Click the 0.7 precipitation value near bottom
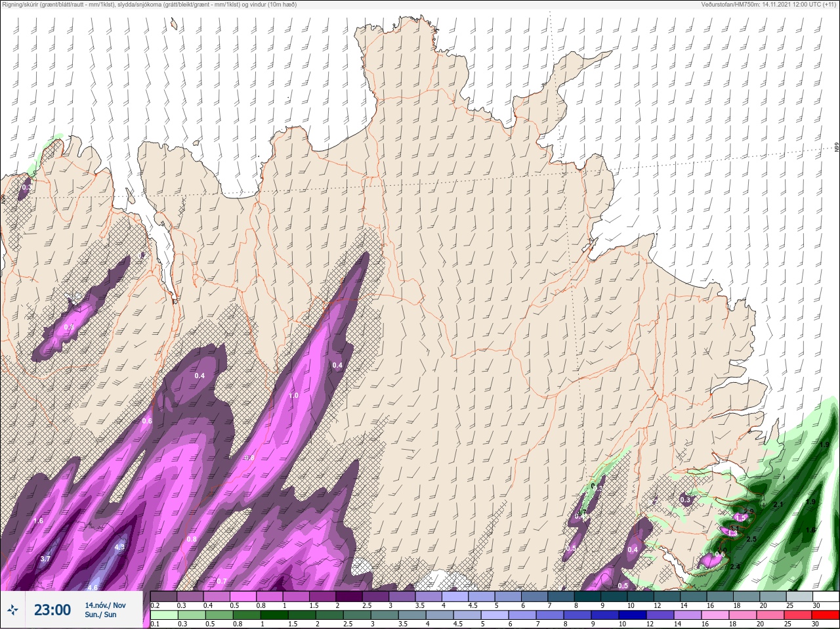840x629 pixels. pos(222,581)
